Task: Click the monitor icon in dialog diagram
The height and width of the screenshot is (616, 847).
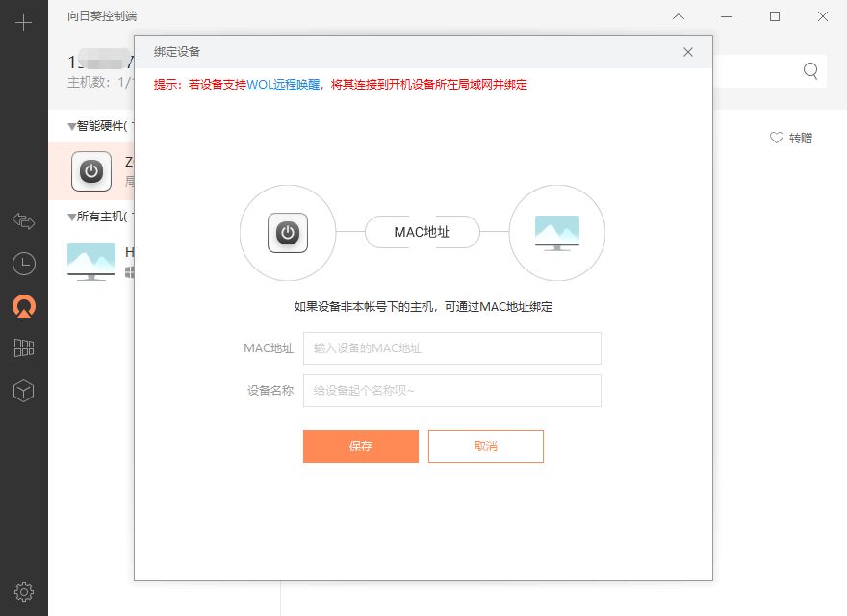Action: click(x=557, y=233)
